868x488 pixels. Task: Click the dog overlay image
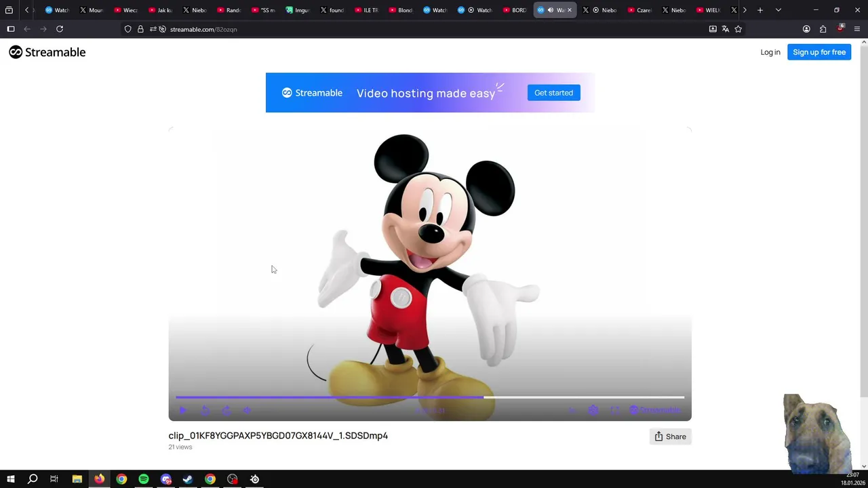[816, 433]
